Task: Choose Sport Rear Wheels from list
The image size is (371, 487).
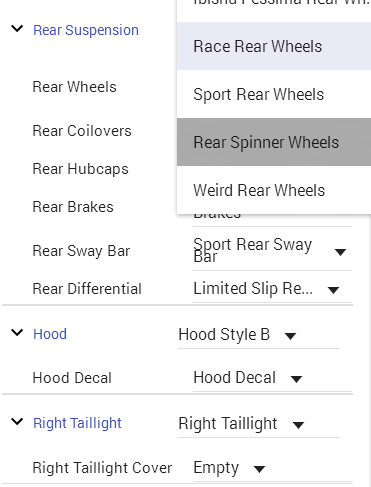Action: [x=274, y=94]
